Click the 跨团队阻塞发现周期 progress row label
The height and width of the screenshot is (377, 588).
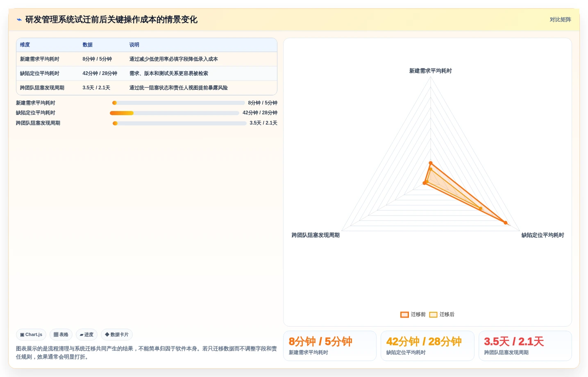pyautogui.click(x=38, y=123)
